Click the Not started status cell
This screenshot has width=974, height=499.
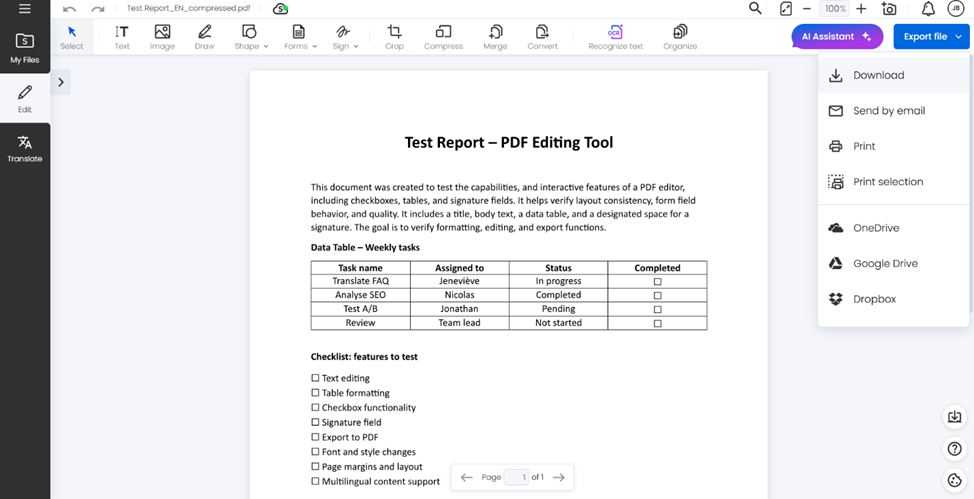[558, 323]
